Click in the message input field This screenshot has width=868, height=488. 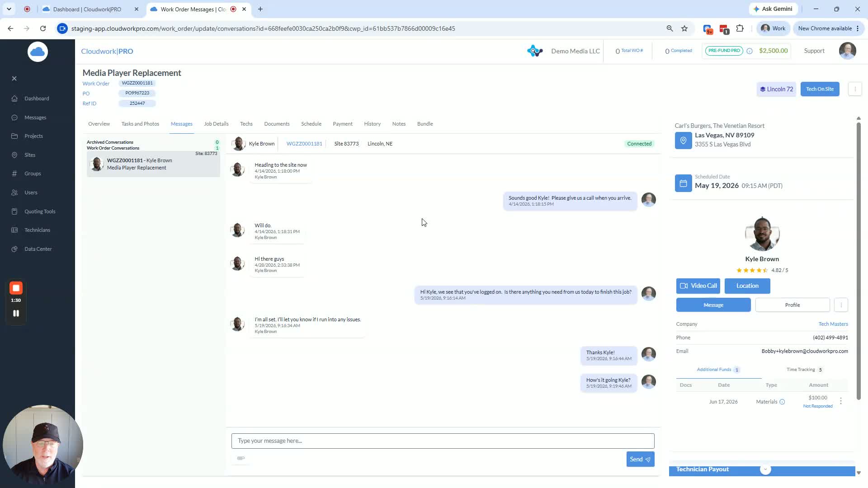point(443,441)
